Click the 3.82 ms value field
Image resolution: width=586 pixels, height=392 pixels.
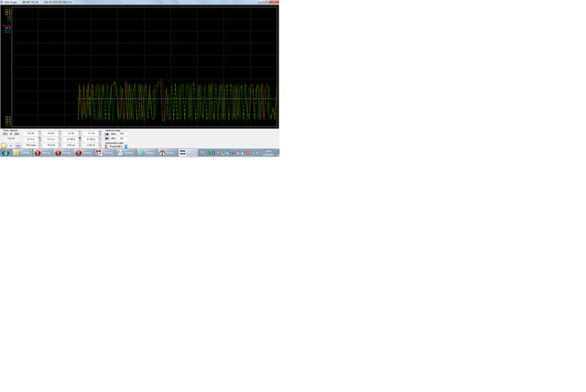tap(91, 145)
